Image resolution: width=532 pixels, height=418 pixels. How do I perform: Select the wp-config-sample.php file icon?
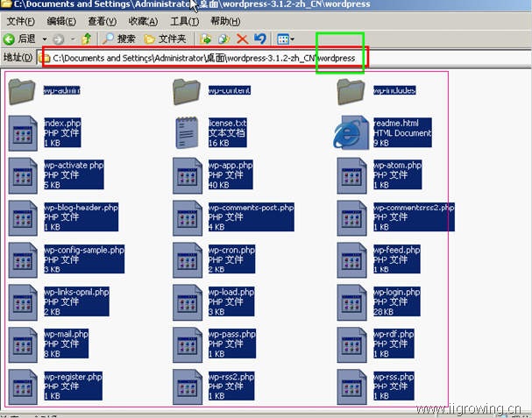coord(23,260)
